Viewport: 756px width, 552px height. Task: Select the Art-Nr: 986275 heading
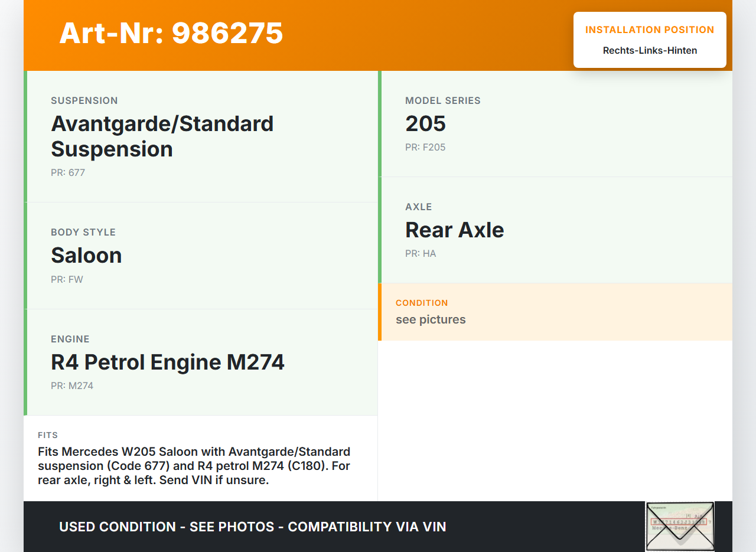pyautogui.click(x=171, y=33)
